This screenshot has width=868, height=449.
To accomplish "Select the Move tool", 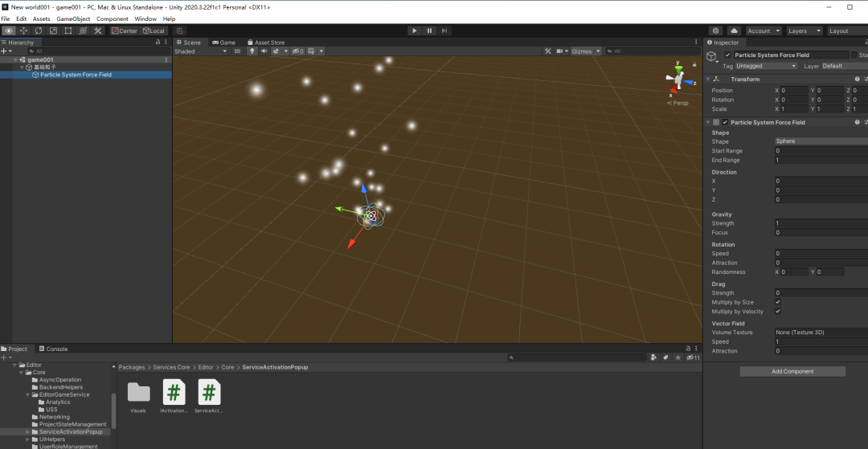I will pyautogui.click(x=24, y=31).
